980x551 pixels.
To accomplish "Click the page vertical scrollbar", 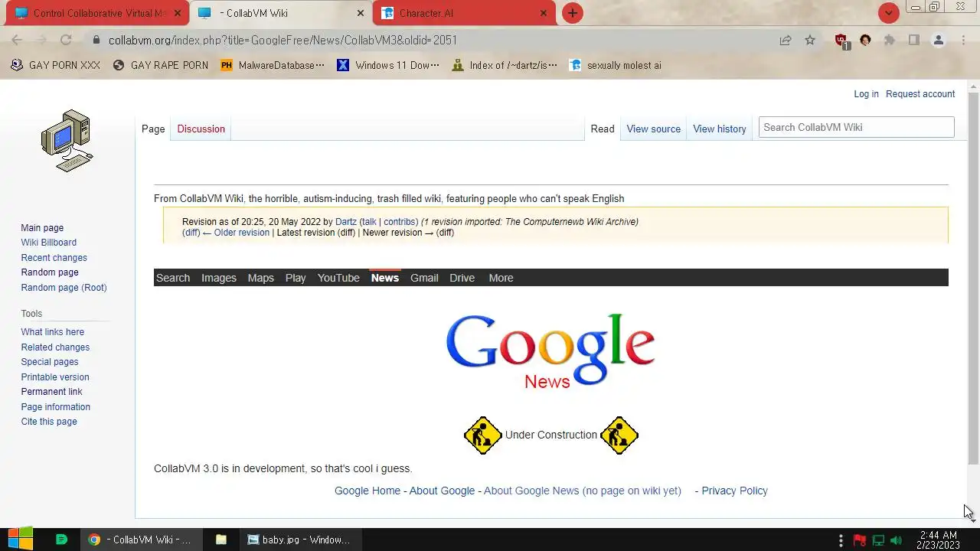I will point(973,277).
